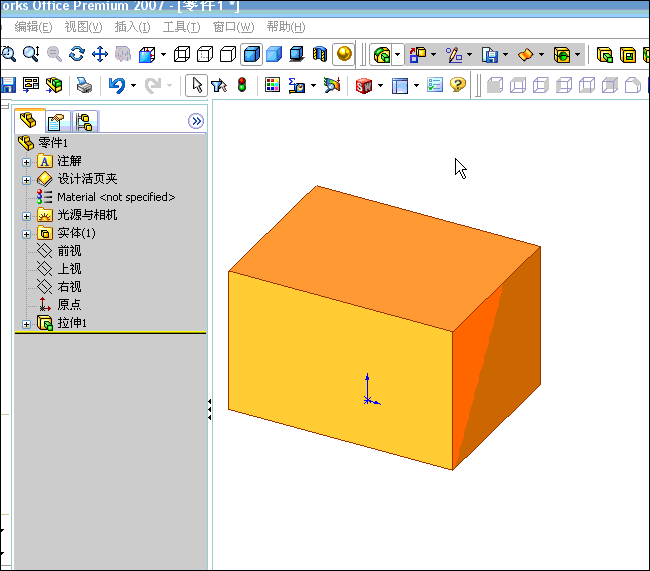This screenshot has height=571, width=650.
Task: Open dropdown beside the orange surface icon
Action: pyautogui.click(x=541, y=54)
